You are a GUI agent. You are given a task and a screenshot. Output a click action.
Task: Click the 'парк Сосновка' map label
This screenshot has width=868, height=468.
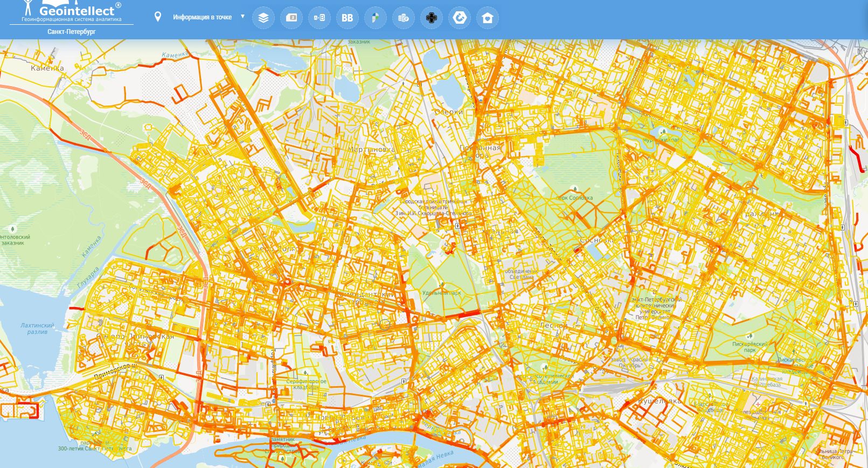(x=575, y=198)
